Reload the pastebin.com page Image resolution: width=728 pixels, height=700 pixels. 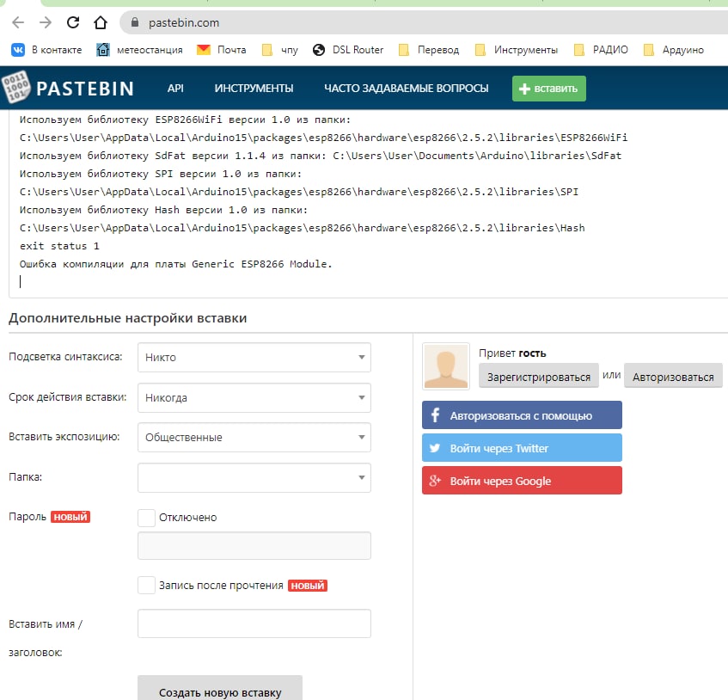[x=73, y=22]
